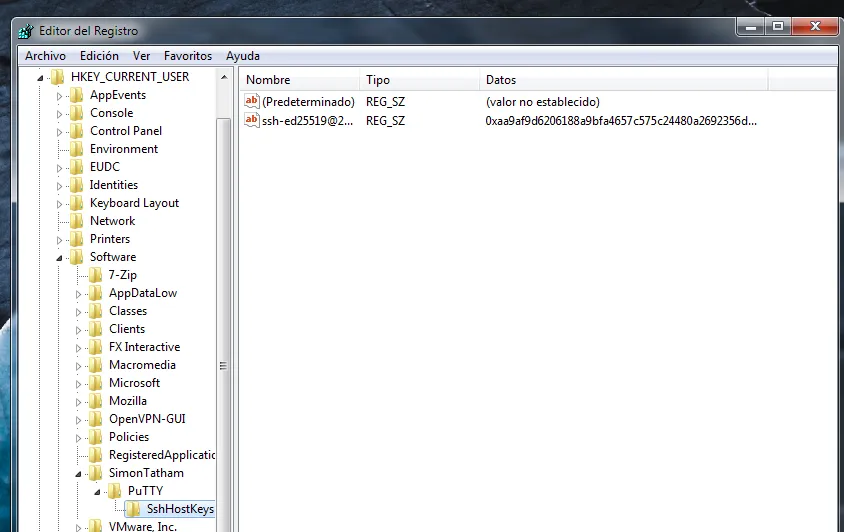This screenshot has width=844, height=532.
Task: Click the Console folder icon
Action: pos(77,113)
